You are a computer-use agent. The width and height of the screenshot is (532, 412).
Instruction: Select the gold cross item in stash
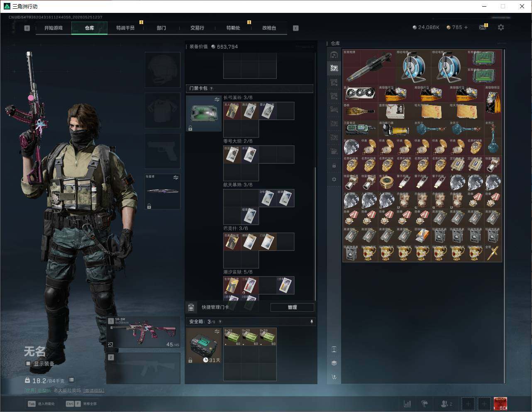tap(493, 253)
